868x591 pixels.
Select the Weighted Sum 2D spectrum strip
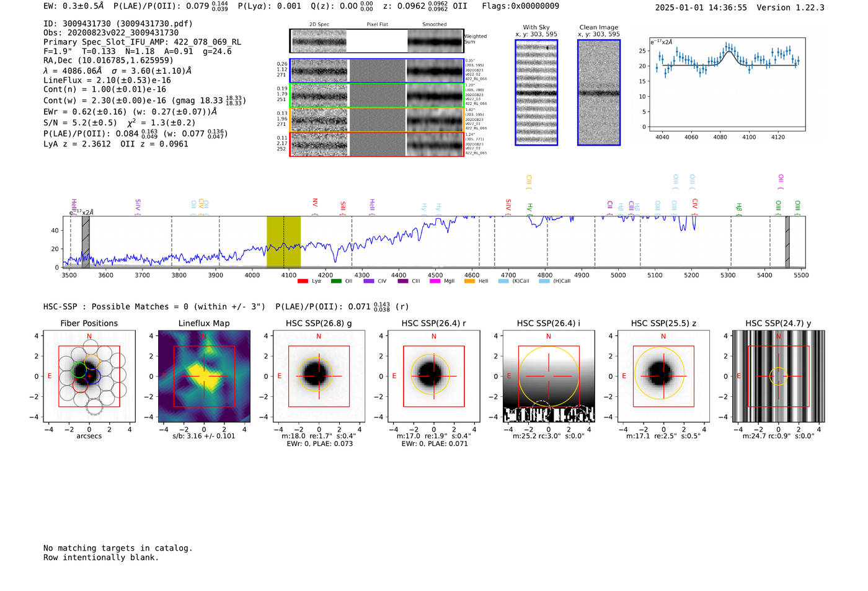377,41
